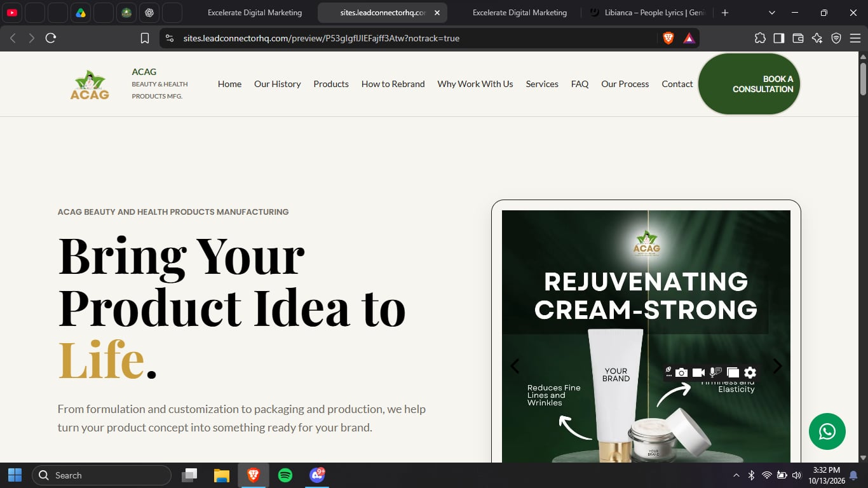Open the WhatsApp chat bubble

tap(827, 431)
